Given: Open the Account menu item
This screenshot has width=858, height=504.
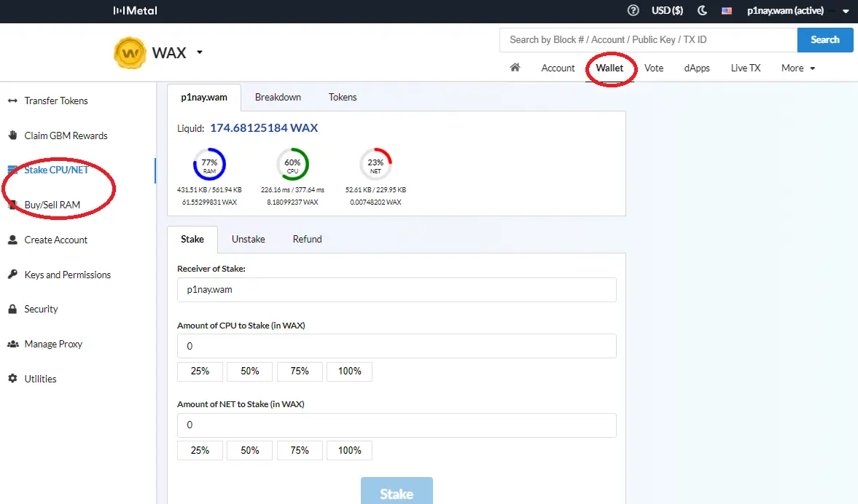Looking at the screenshot, I should point(558,68).
